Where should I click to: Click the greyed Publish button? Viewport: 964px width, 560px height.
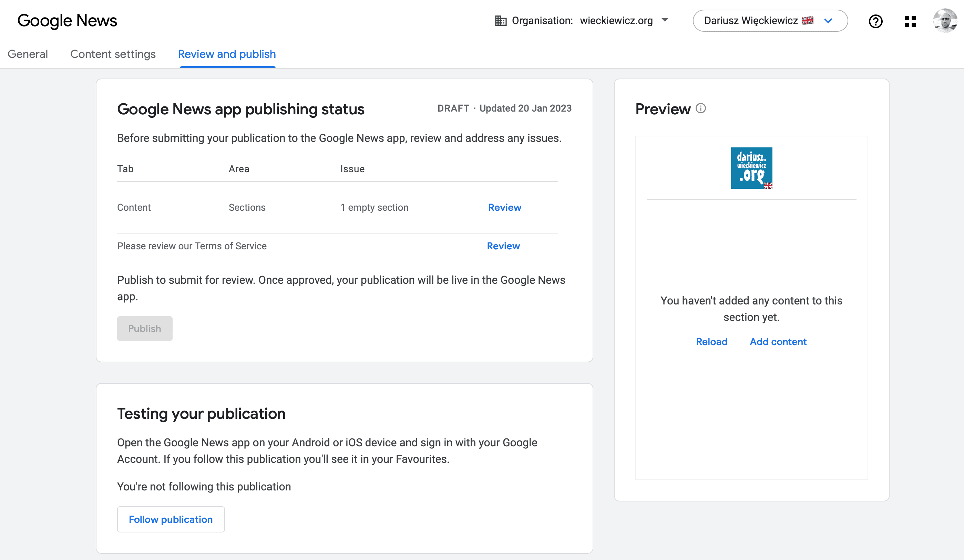[x=145, y=329]
